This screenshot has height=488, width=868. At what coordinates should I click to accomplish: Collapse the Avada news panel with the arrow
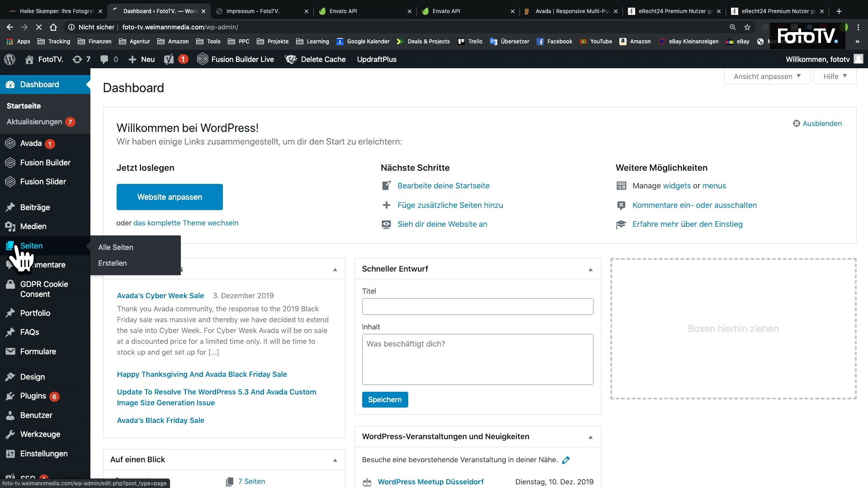click(x=335, y=269)
